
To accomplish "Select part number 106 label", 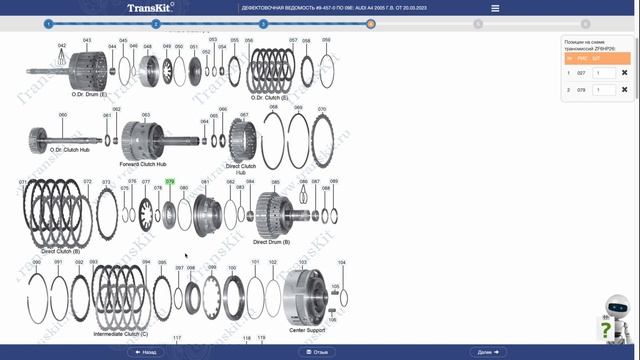I will pyautogui.click(x=333, y=320).
